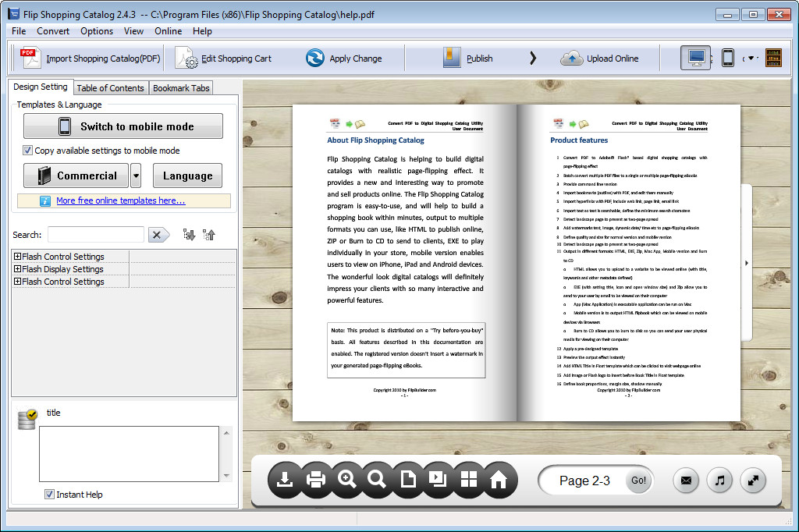Open the Help menu

202,31
